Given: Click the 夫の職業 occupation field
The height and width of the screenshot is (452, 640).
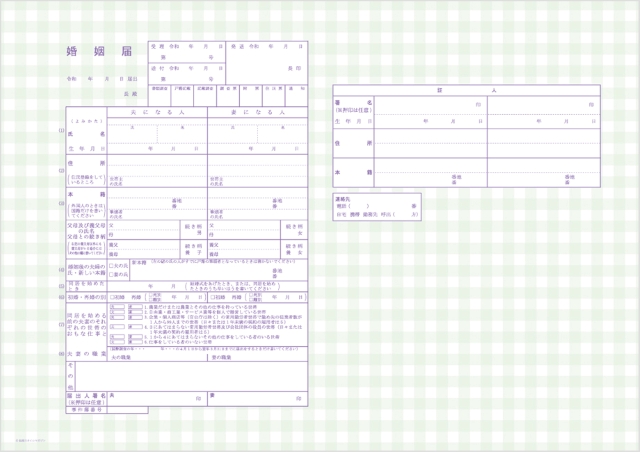Looking at the screenshot, I should [x=157, y=357].
